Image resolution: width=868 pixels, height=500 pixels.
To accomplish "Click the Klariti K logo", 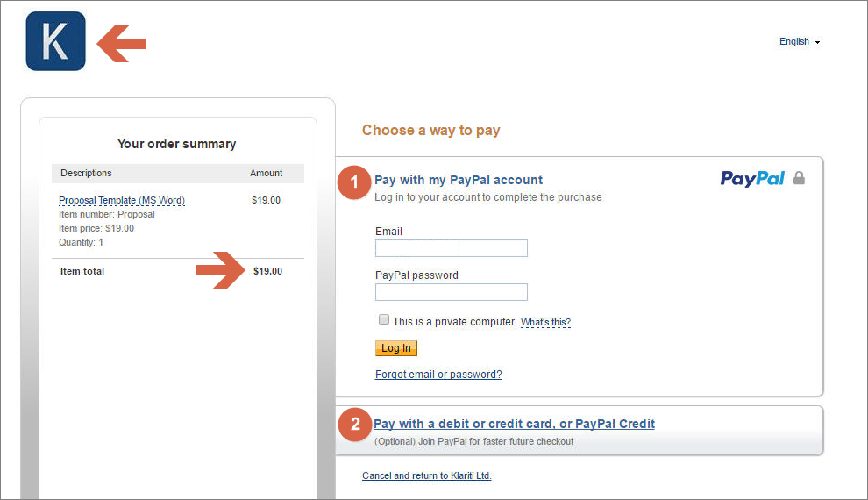I will pos(56,41).
